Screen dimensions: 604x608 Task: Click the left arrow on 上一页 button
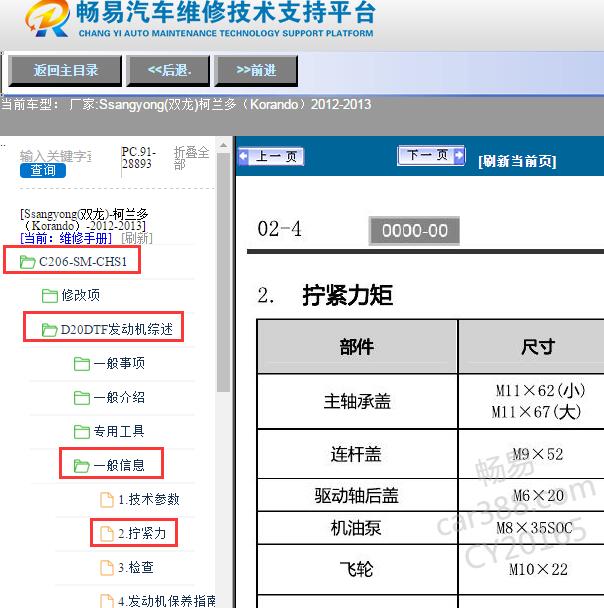(243, 156)
